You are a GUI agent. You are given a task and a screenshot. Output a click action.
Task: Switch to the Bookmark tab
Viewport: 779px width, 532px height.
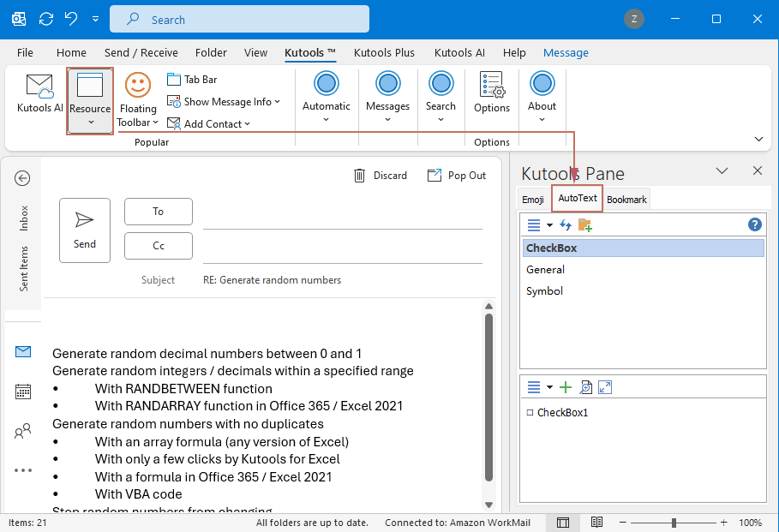click(626, 199)
